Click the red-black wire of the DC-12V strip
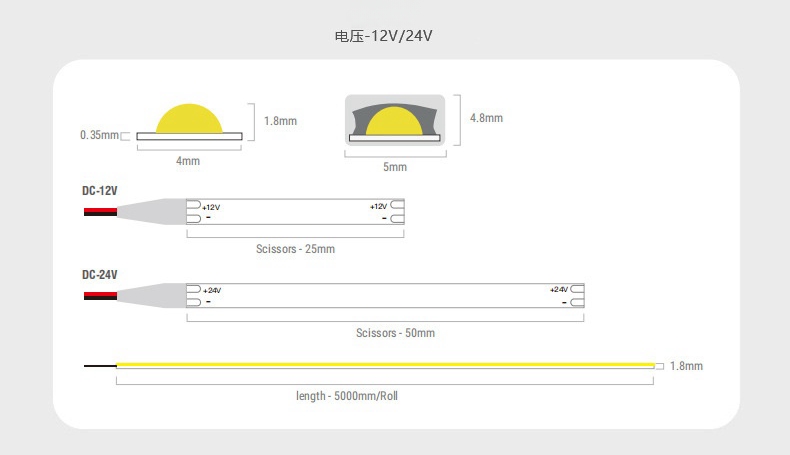The width and height of the screenshot is (790, 455). [100, 211]
